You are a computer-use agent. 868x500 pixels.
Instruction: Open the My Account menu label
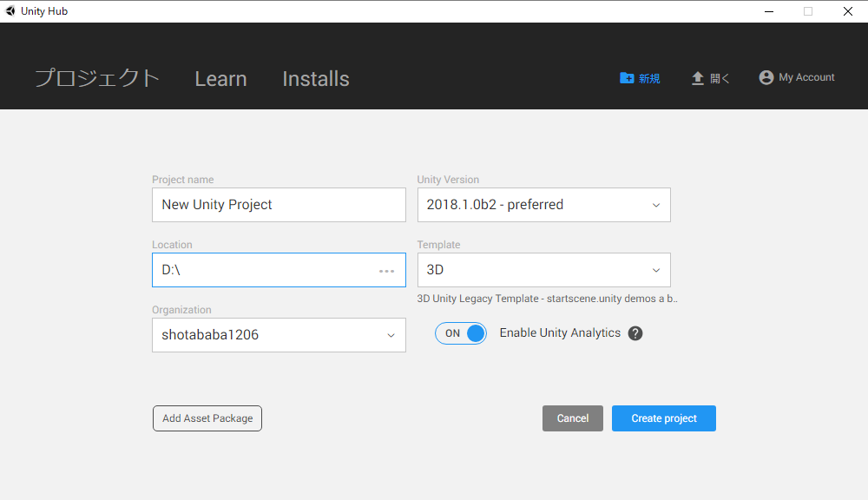[806, 77]
